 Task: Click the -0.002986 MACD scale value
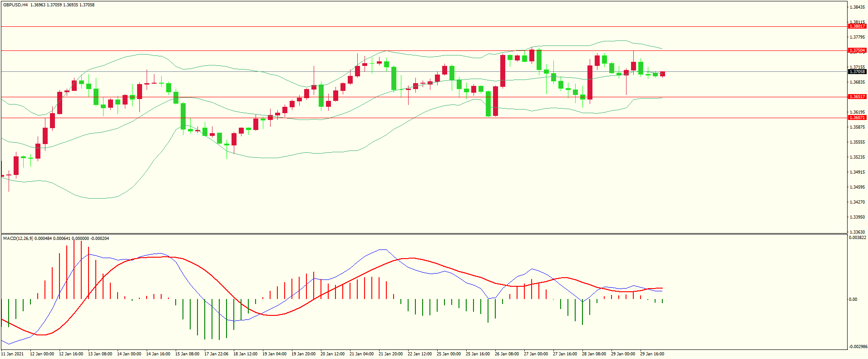tap(858, 347)
